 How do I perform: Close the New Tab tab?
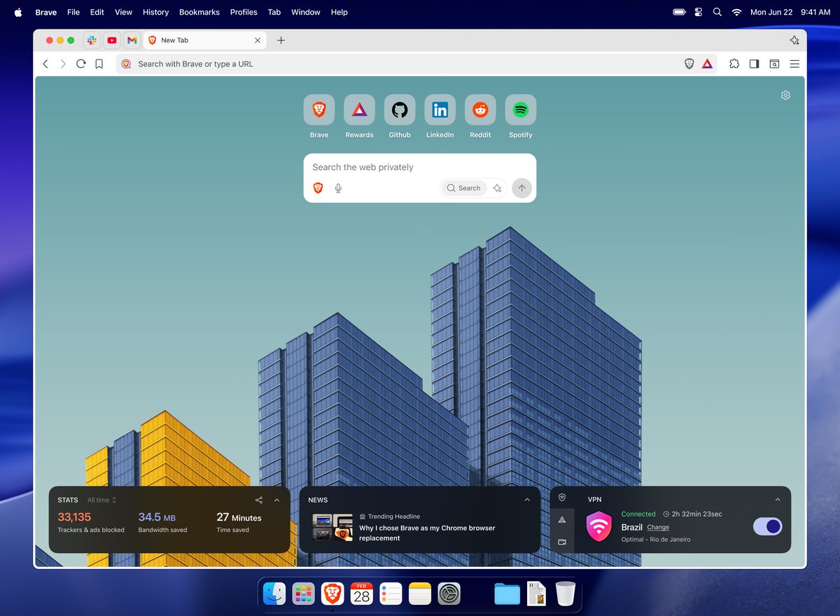pos(257,41)
